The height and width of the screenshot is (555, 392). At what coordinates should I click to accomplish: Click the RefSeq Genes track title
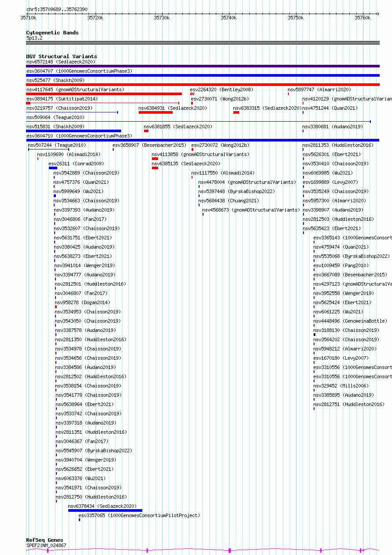pos(44,540)
